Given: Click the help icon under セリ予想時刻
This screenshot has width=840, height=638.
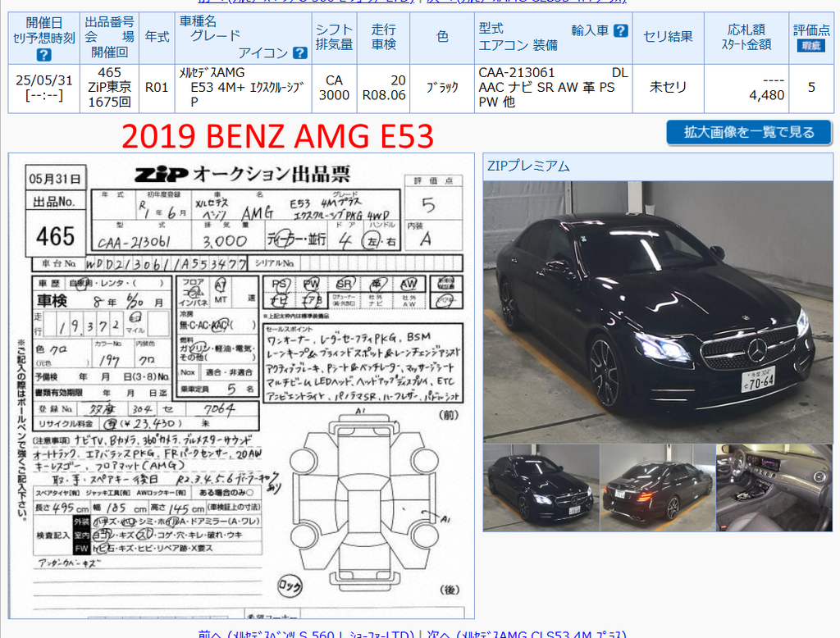Looking at the screenshot, I should pyautogui.click(x=44, y=55).
